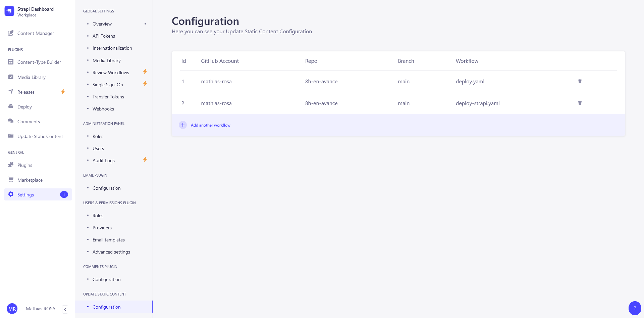Screen dimensions: 644x318
Task: Open the help question mark button
Action: point(635,308)
